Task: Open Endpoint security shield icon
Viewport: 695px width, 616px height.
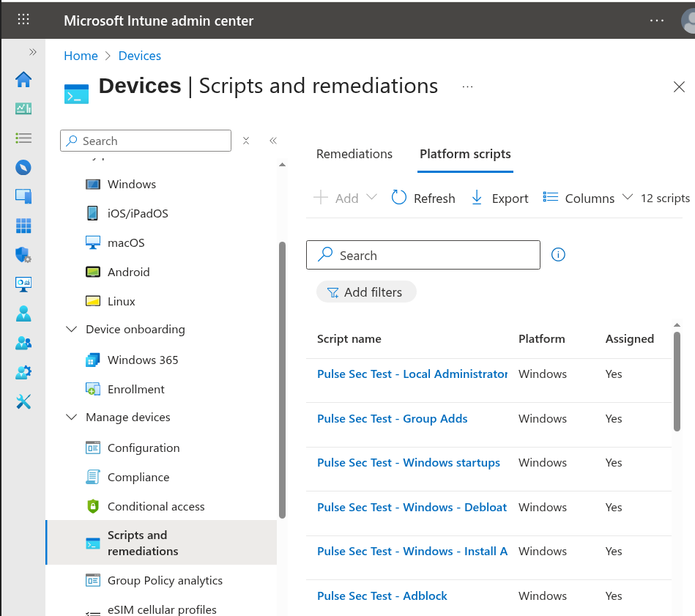Action: click(x=23, y=255)
